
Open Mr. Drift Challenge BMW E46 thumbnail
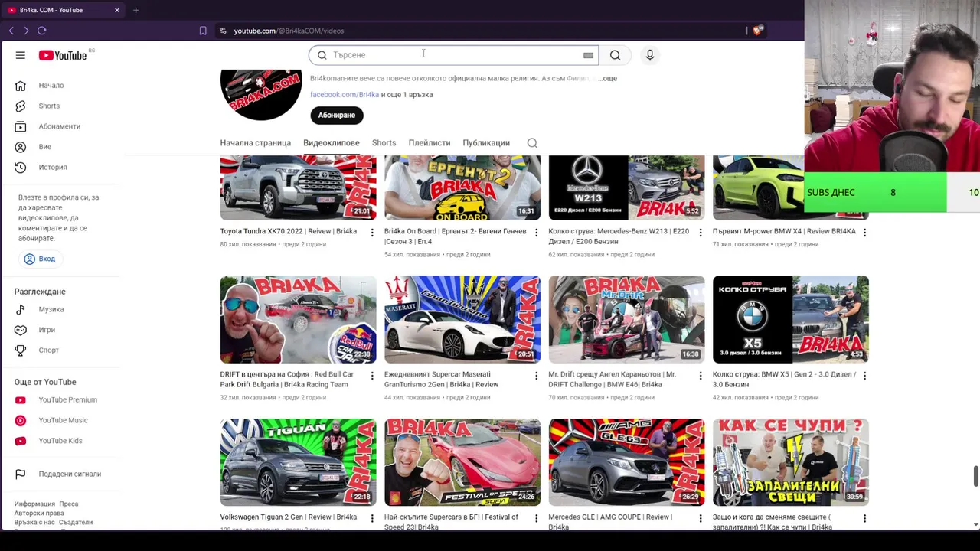point(626,319)
